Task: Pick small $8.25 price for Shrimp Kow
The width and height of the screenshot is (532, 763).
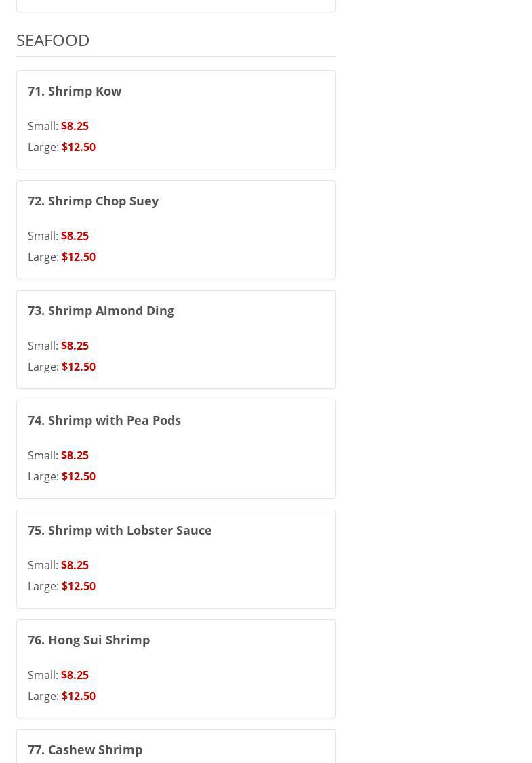Action: point(75,126)
